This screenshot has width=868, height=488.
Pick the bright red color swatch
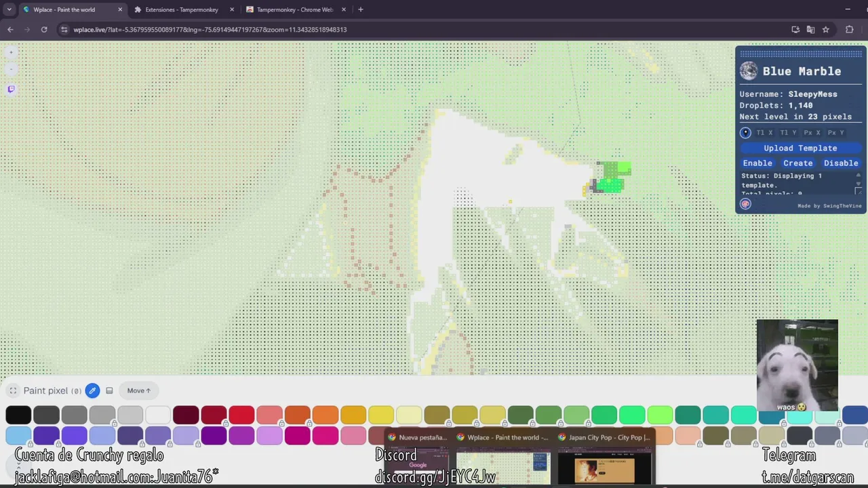coord(241,414)
